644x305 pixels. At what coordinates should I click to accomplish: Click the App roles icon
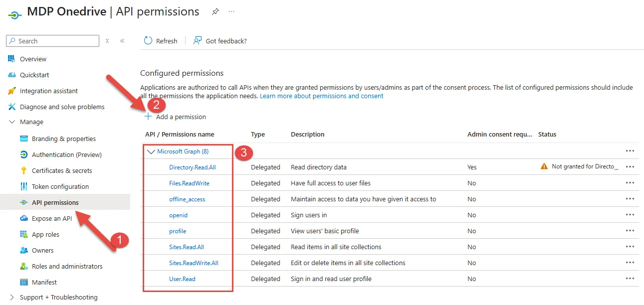pyautogui.click(x=23, y=234)
